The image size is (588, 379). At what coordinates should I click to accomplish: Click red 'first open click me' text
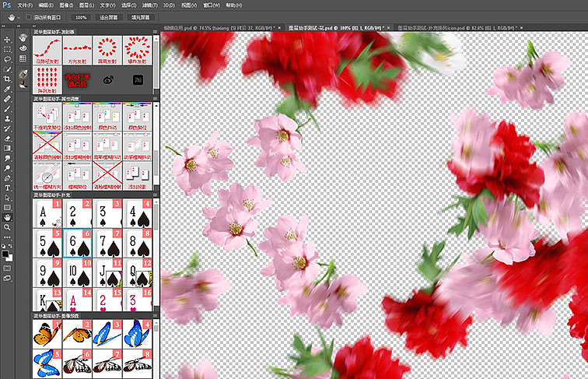(x=77, y=80)
